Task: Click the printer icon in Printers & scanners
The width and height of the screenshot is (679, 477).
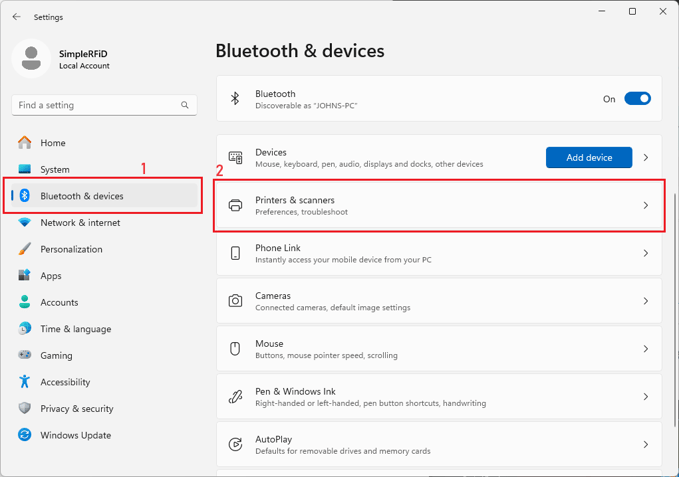Action: [x=235, y=205]
